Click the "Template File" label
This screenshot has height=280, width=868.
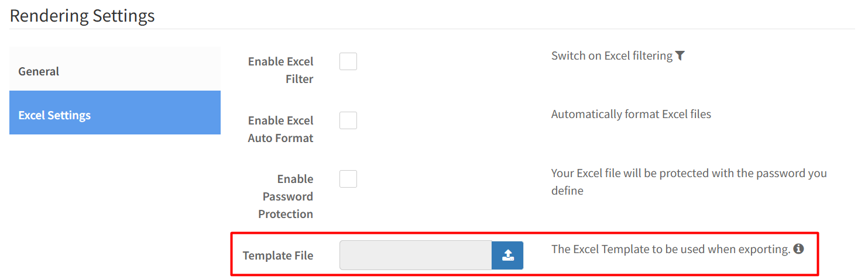[x=278, y=255]
